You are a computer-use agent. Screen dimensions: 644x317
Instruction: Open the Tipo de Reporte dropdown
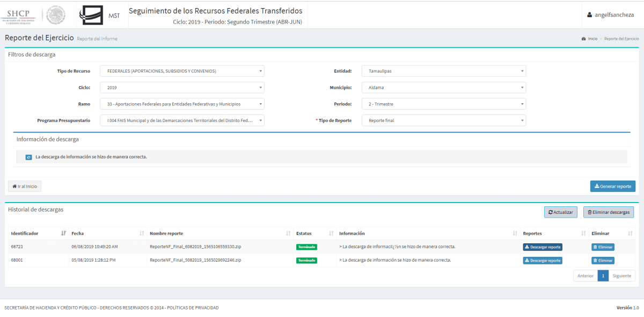[443, 120]
